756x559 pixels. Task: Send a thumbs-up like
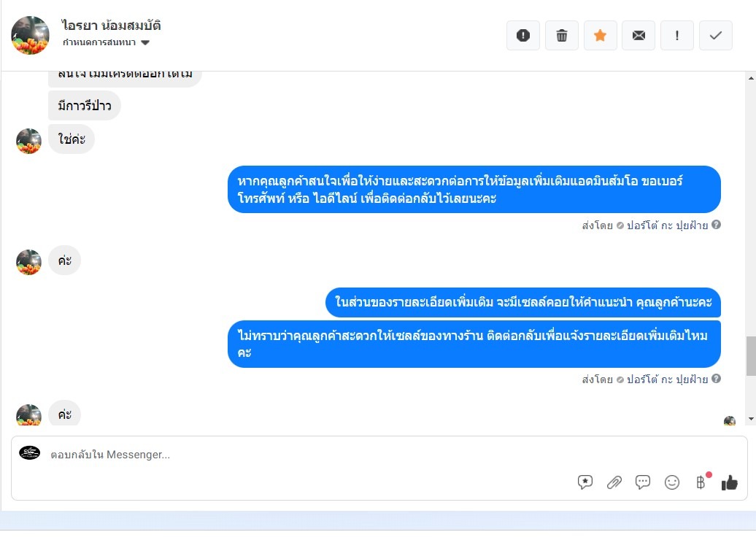730,482
